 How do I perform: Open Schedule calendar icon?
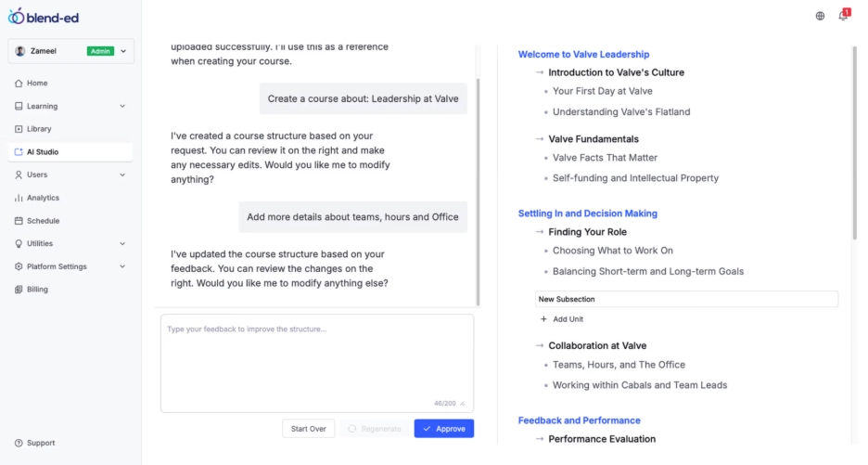19,221
